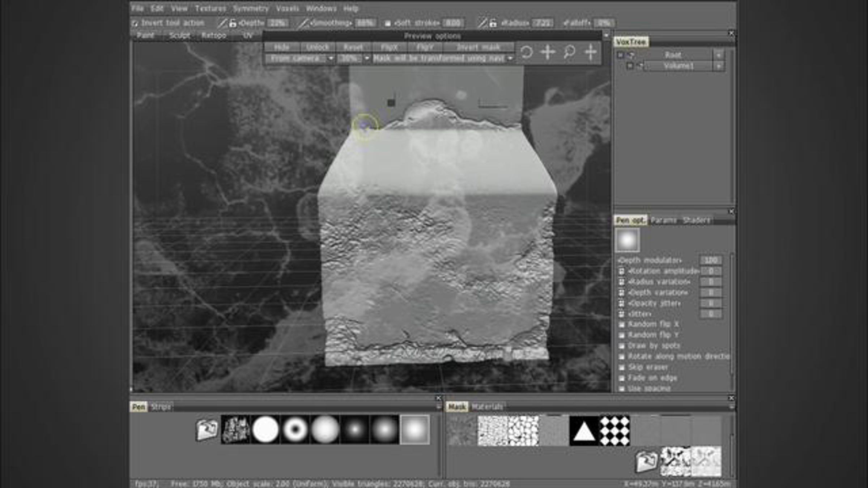The width and height of the screenshot is (868, 488).
Task: Open the mask folder icon in Mask panel
Action: click(646, 461)
